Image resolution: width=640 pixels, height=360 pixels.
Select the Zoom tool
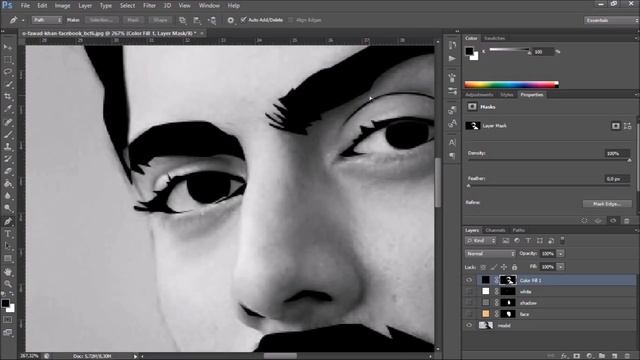8,284
